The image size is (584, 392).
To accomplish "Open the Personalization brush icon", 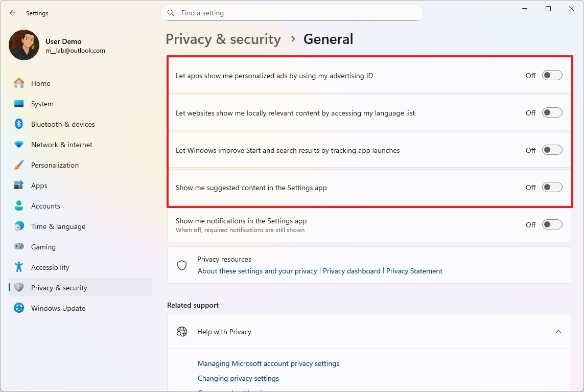I will point(20,165).
